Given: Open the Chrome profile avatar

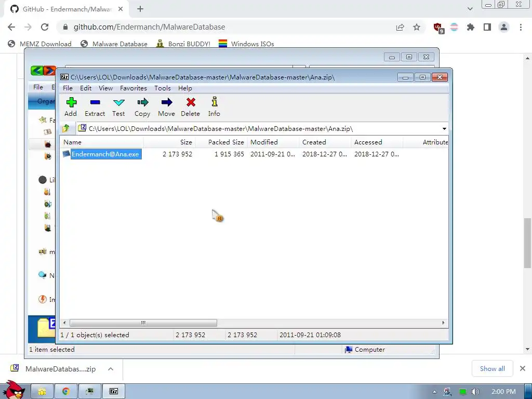Looking at the screenshot, I should point(504,27).
